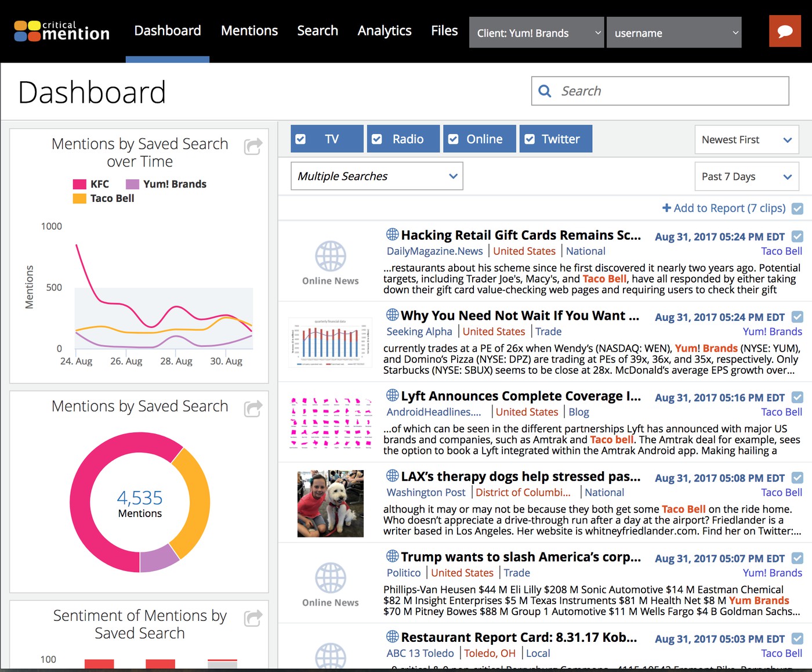Open the Washington Post source link

[426, 493]
